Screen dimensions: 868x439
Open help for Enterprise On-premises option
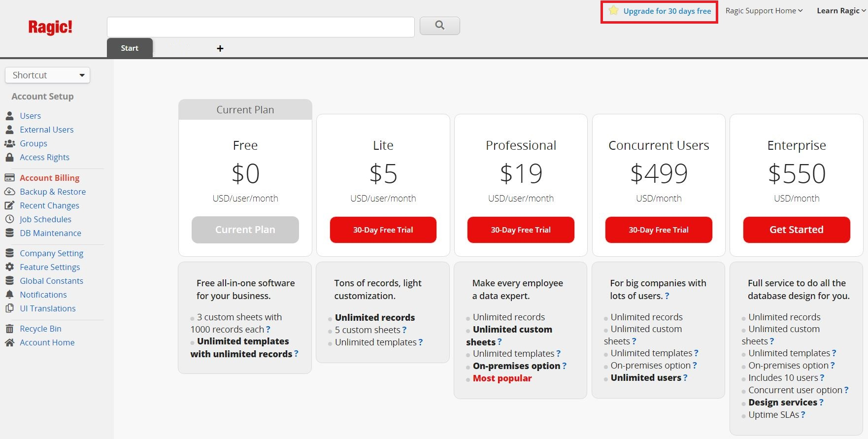(833, 366)
